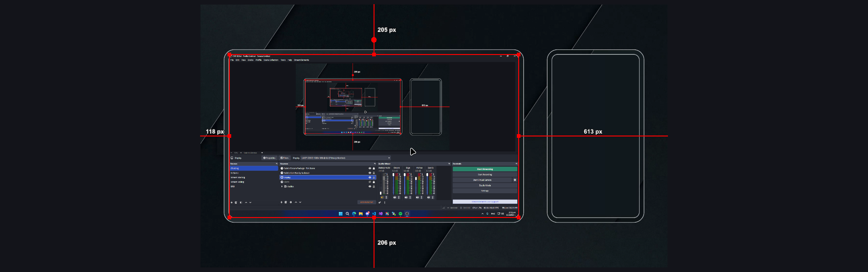The height and width of the screenshot is (272, 868).
Task: Show hidden system tray icons chevron
Action: (x=483, y=213)
